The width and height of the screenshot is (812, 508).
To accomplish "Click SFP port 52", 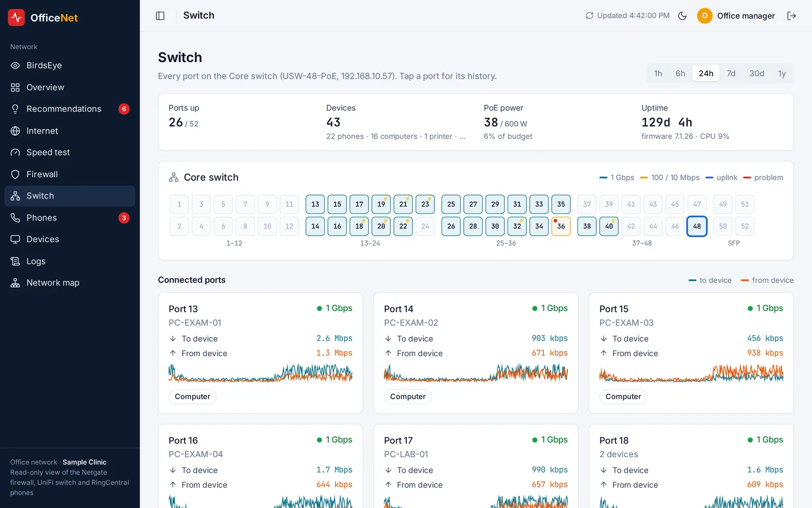I will (x=745, y=226).
